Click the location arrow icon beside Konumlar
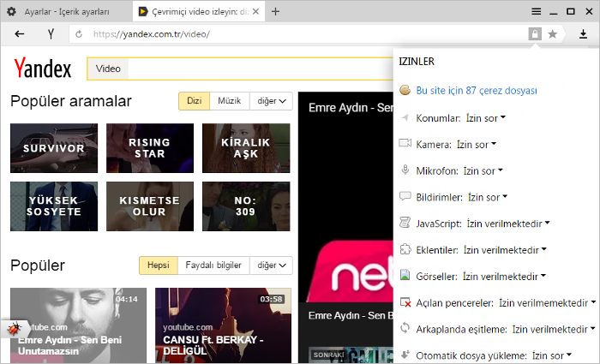 (405, 117)
